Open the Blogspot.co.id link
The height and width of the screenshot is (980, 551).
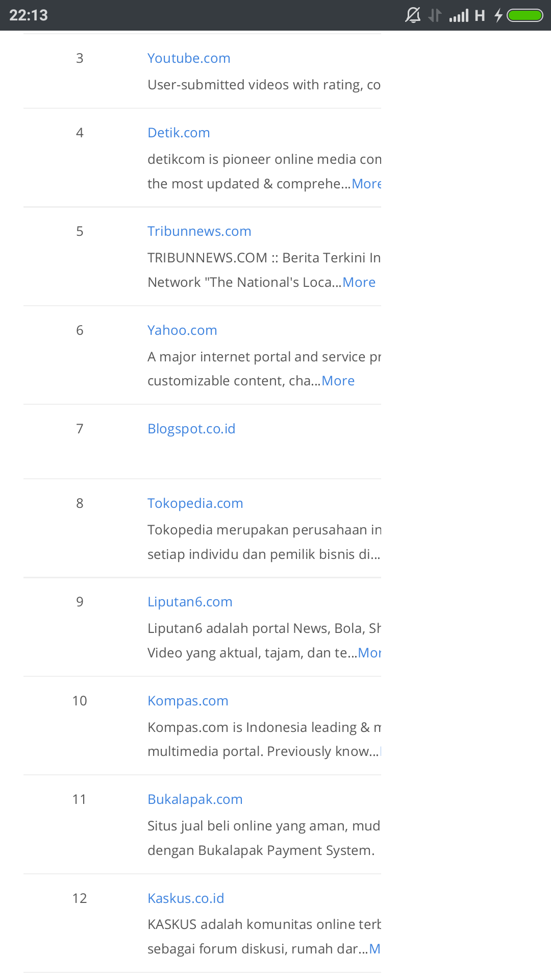[191, 429]
